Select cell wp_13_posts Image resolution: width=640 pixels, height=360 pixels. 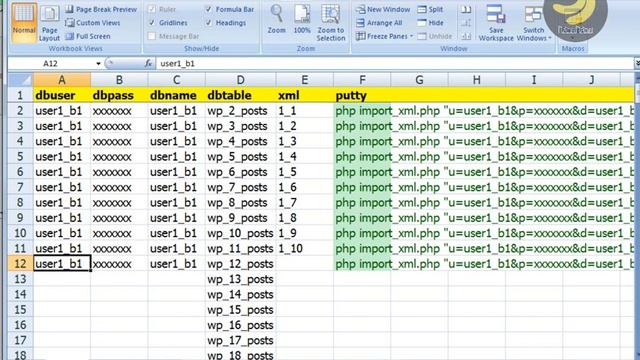point(240,279)
